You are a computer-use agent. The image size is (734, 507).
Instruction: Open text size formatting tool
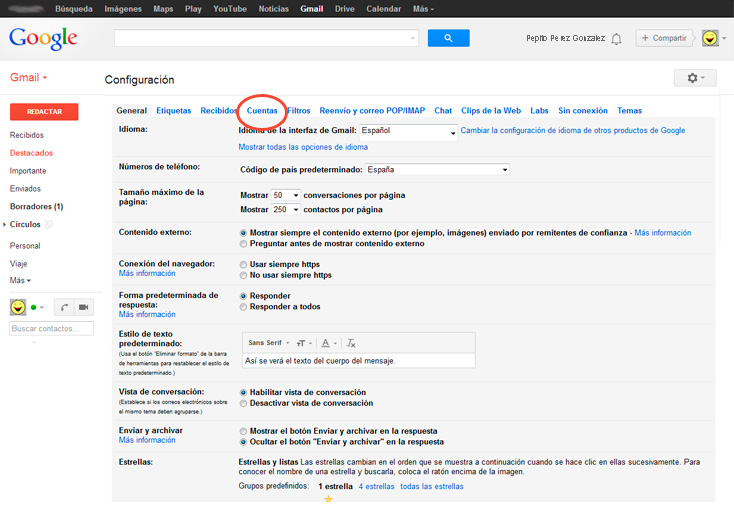tap(304, 343)
